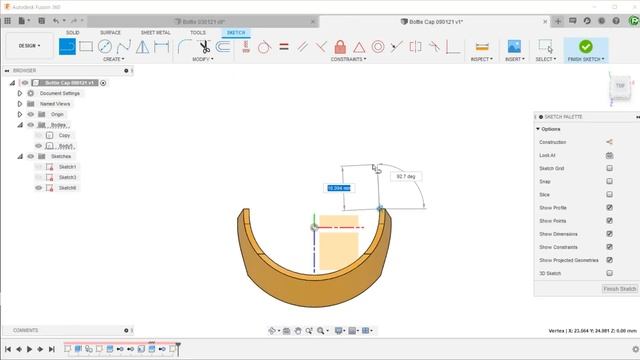
Task: Select the Line tool
Action: pos(67,47)
